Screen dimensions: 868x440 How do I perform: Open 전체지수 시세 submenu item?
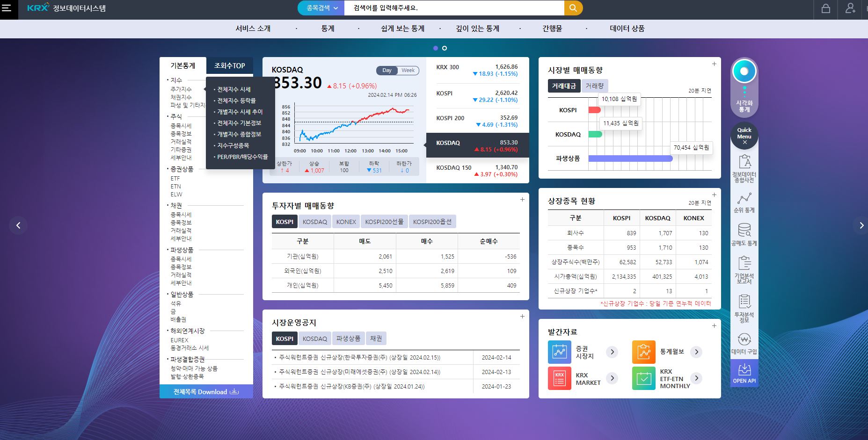coord(233,89)
